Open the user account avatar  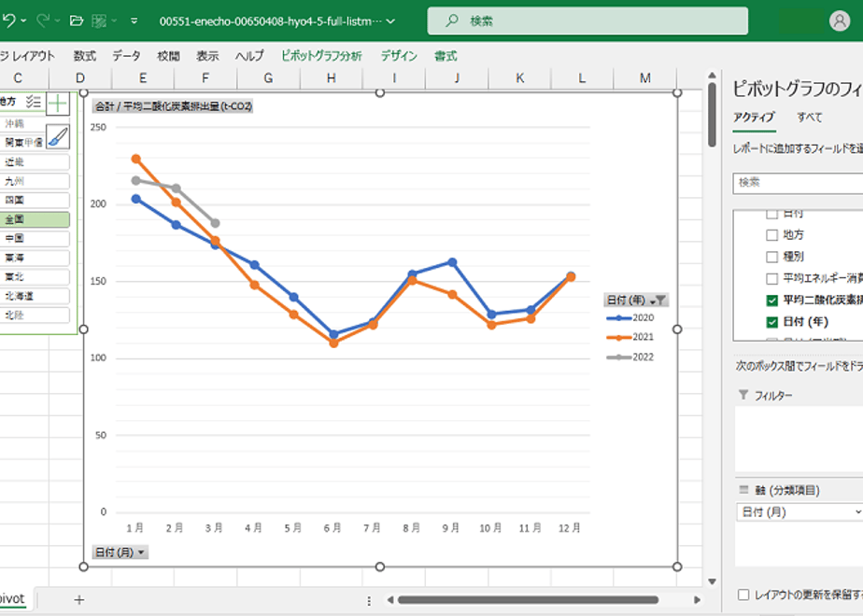840,21
